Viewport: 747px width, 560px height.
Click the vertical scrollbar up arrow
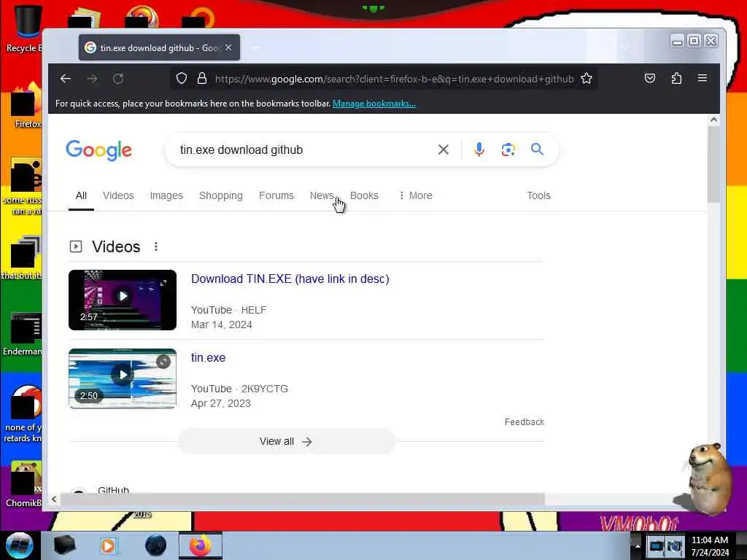point(713,120)
